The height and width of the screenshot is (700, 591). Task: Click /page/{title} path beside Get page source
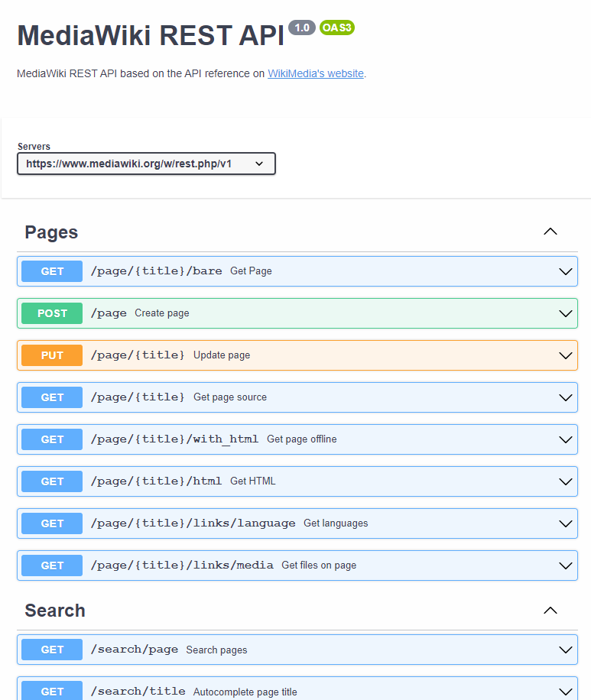(138, 397)
